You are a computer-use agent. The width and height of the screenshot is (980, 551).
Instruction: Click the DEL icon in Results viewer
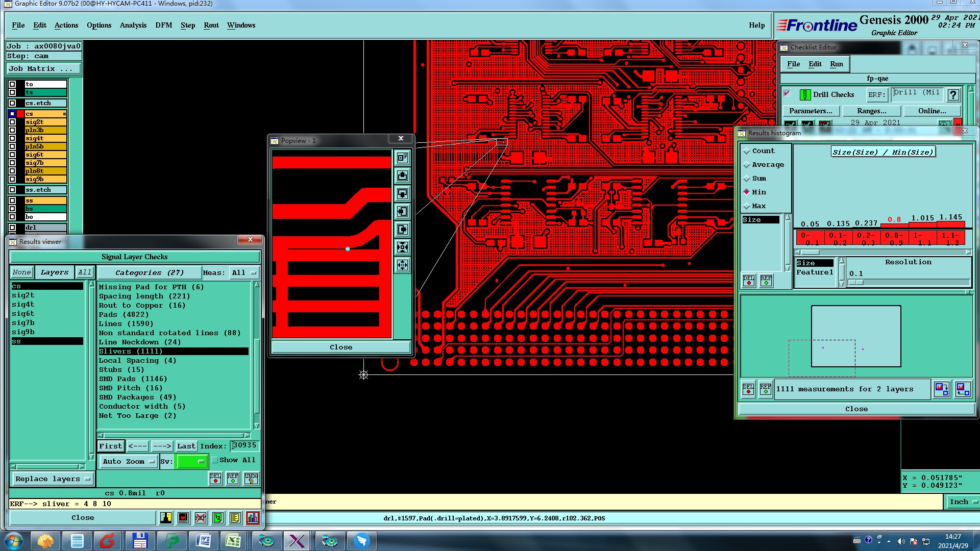tap(215, 479)
